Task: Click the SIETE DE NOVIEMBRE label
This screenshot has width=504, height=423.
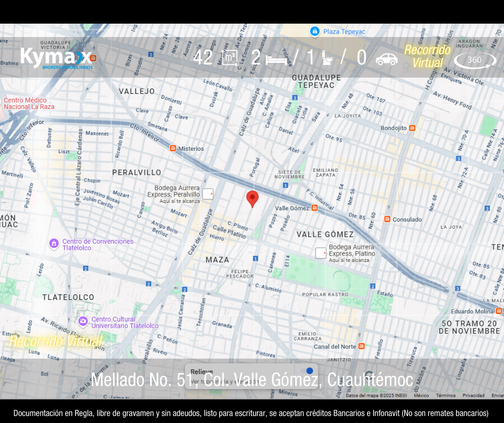Action: coord(290,174)
